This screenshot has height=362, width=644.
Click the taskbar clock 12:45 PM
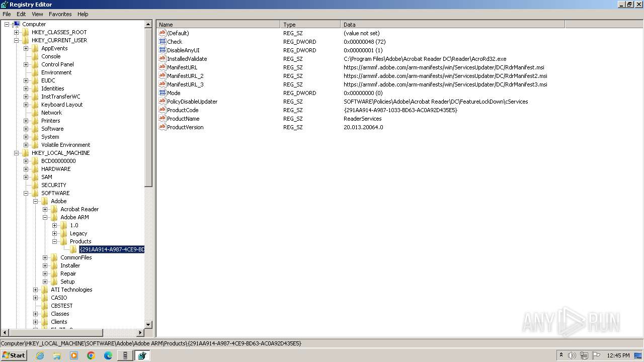coord(618,355)
